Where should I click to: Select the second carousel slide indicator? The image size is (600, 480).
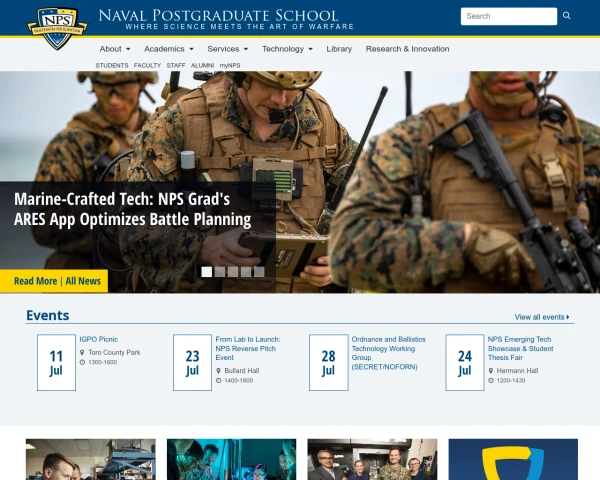[220, 272]
